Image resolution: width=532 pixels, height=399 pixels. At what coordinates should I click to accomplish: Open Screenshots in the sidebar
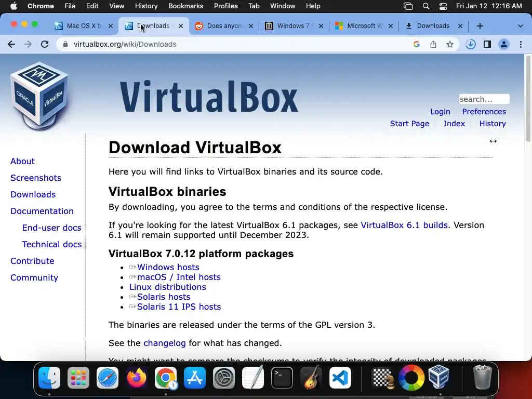[36, 178]
